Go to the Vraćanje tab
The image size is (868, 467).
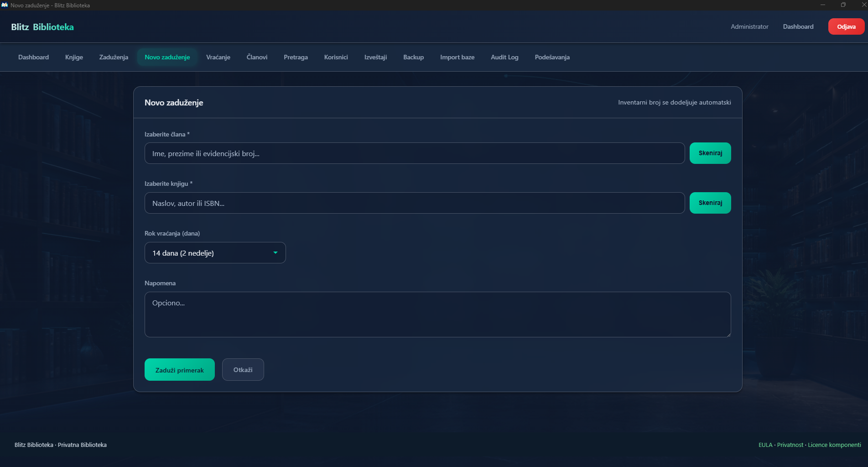click(x=218, y=57)
